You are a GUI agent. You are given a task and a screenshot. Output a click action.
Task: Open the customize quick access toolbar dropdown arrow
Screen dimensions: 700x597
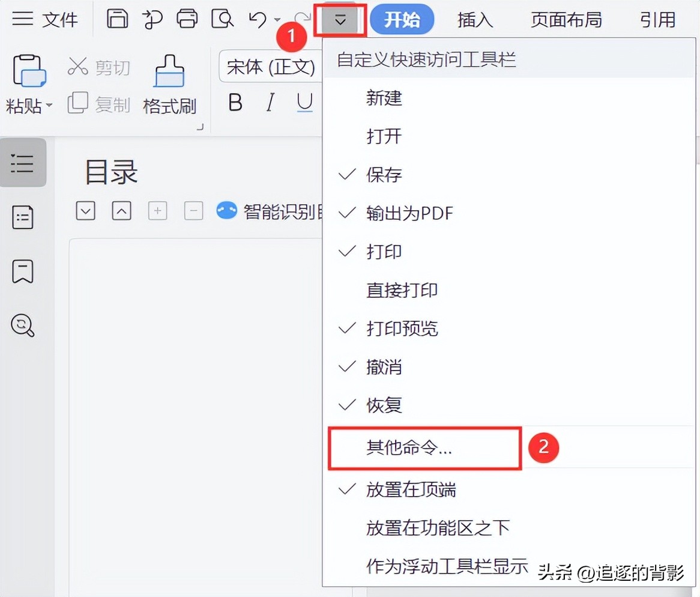coord(340,20)
